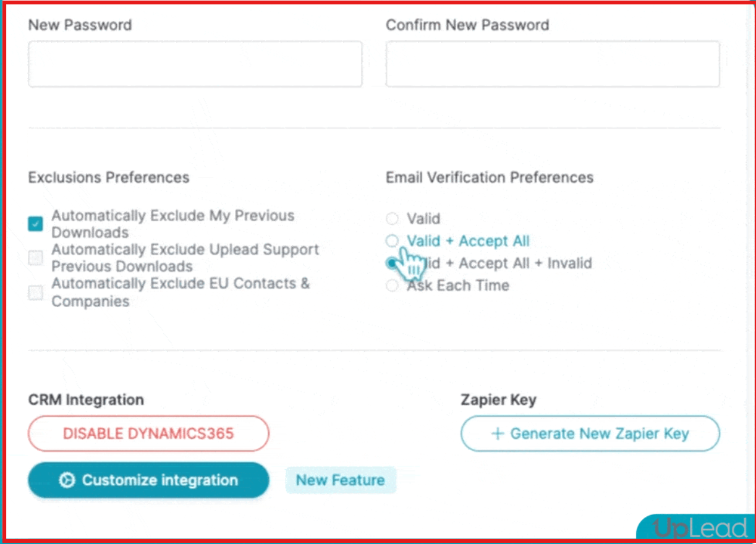Click the Confirm New Password field
Image resolution: width=756 pixels, height=544 pixels.
pyautogui.click(x=553, y=64)
